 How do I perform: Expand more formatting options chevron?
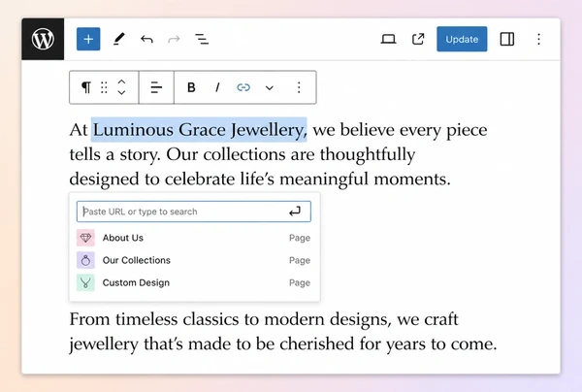(270, 88)
